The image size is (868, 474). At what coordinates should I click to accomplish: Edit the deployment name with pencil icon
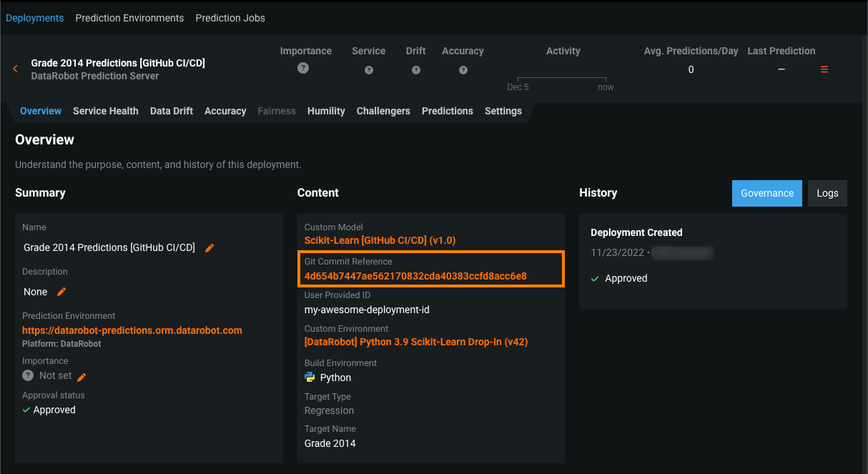209,248
